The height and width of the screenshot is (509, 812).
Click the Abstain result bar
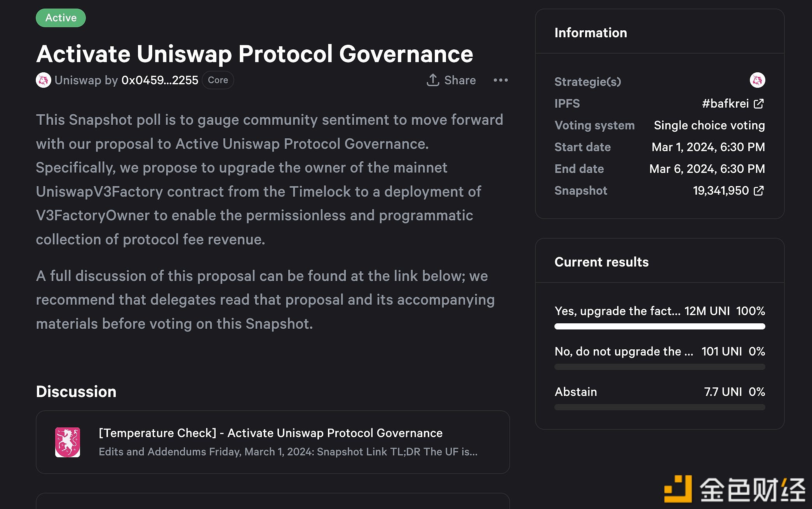tap(660, 407)
